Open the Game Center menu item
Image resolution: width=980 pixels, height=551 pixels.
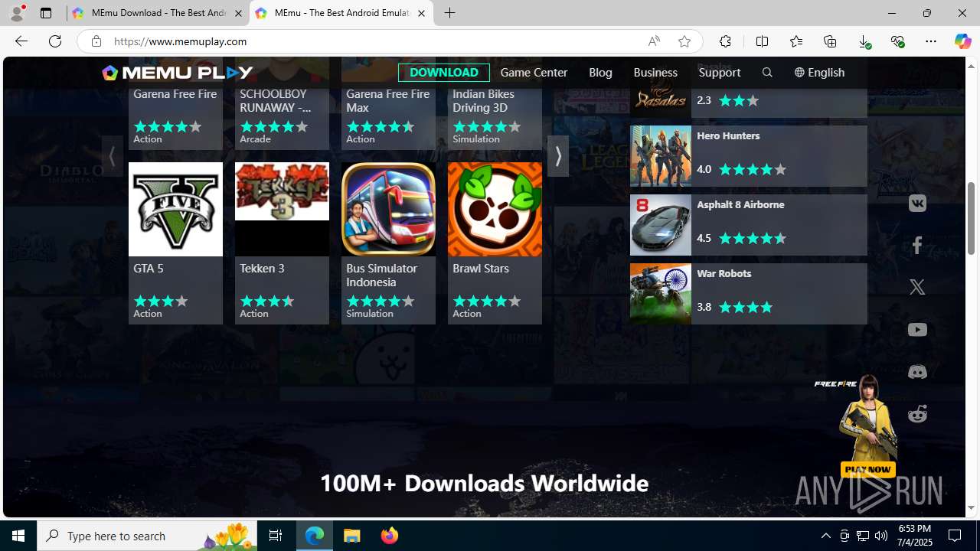click(x=534, y=73)
